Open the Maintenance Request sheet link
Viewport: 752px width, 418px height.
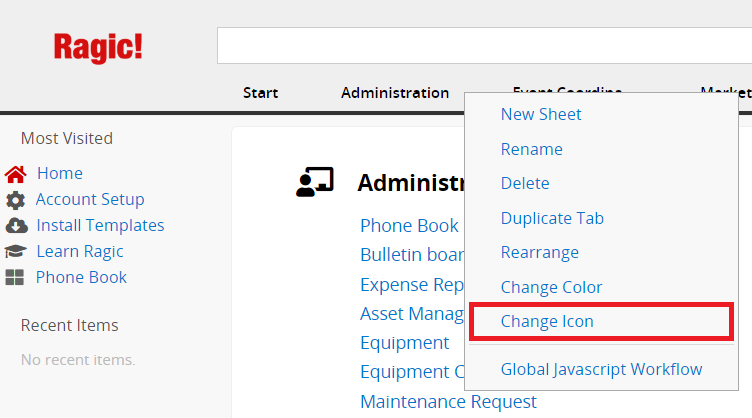click(x=448, y=402)
